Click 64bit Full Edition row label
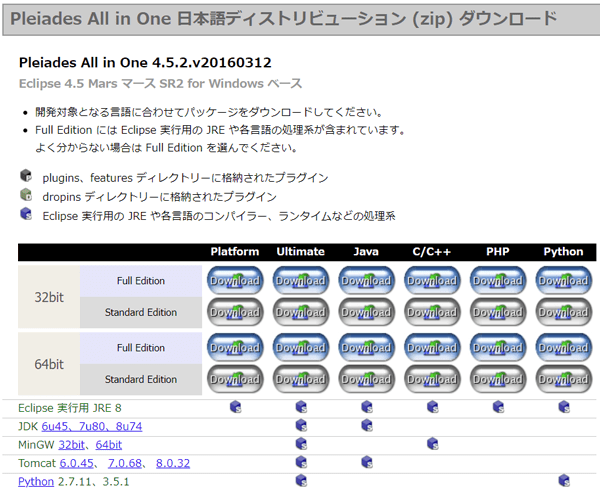 pyautogui.click(x=141, y=348)
